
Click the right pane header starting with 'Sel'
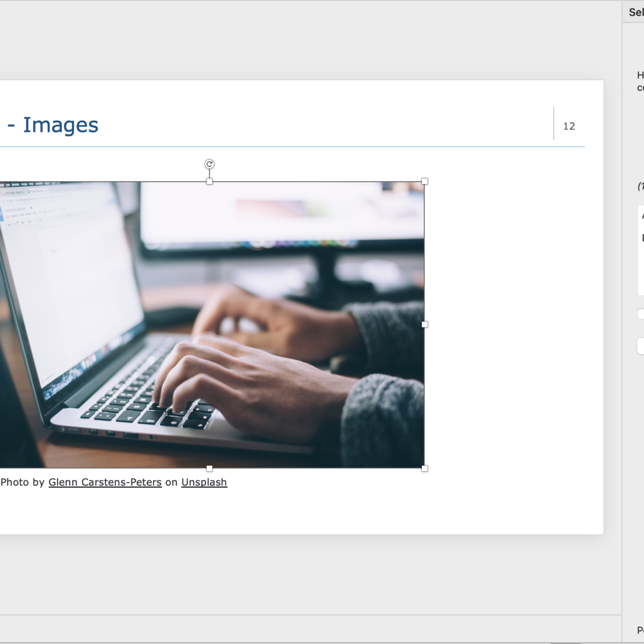click(x=635, y=12)
